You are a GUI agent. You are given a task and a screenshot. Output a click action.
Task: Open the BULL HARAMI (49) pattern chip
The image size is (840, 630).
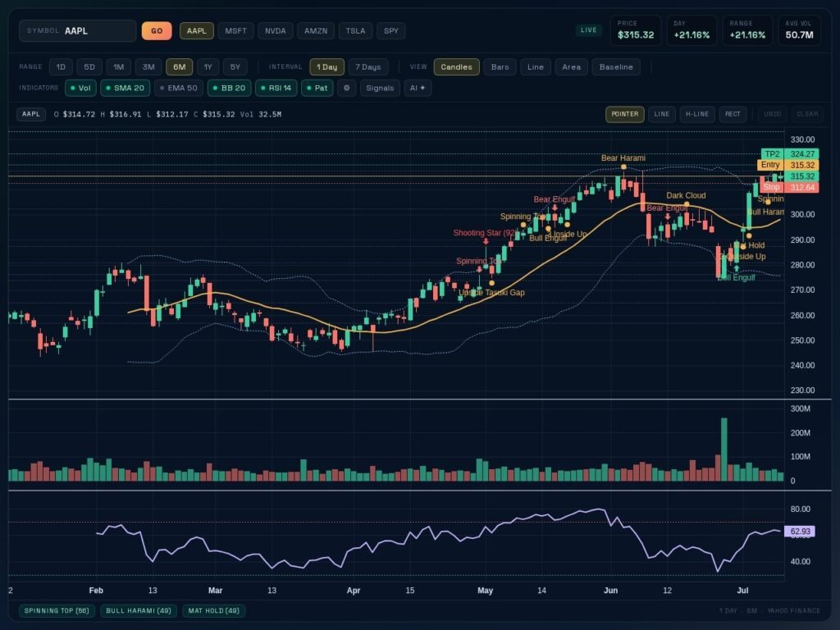(x=139, y=610)
